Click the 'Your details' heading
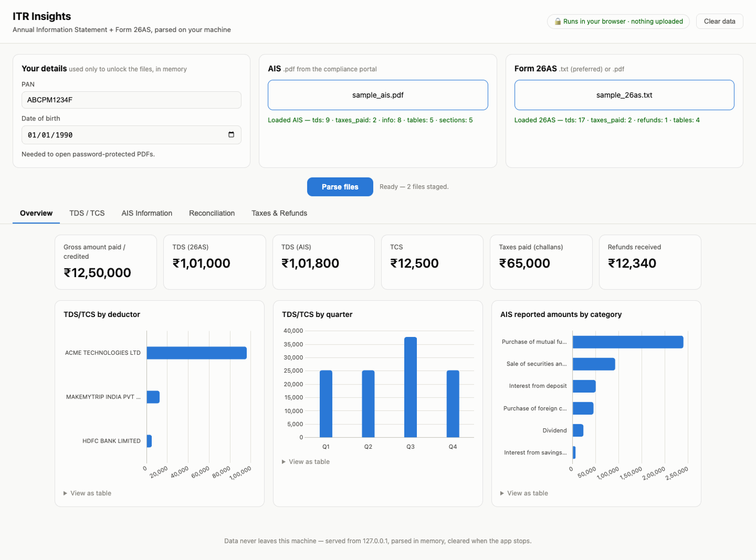The width and height of the screenshot is (756, 560). point(44,69)
